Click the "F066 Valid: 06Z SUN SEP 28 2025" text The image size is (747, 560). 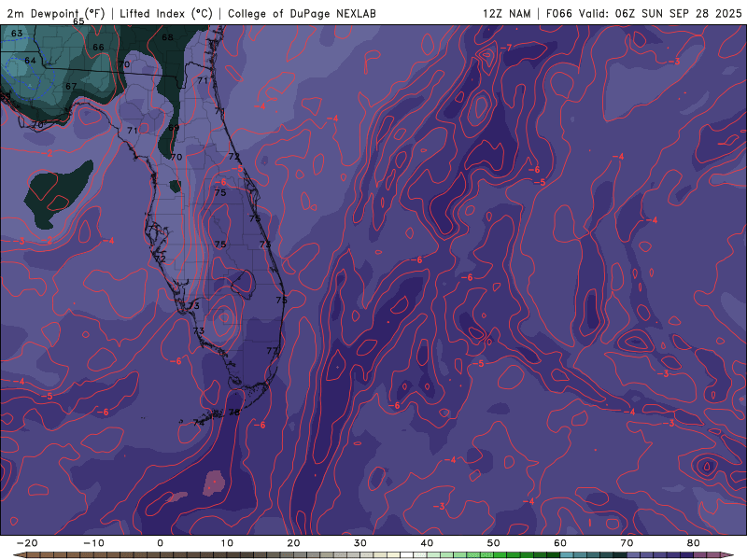[x=643, y=13]
